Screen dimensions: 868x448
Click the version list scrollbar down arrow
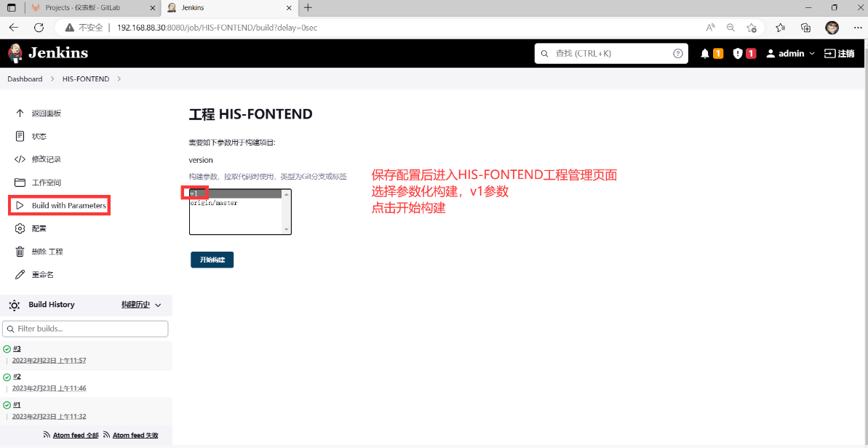(287, 229)
